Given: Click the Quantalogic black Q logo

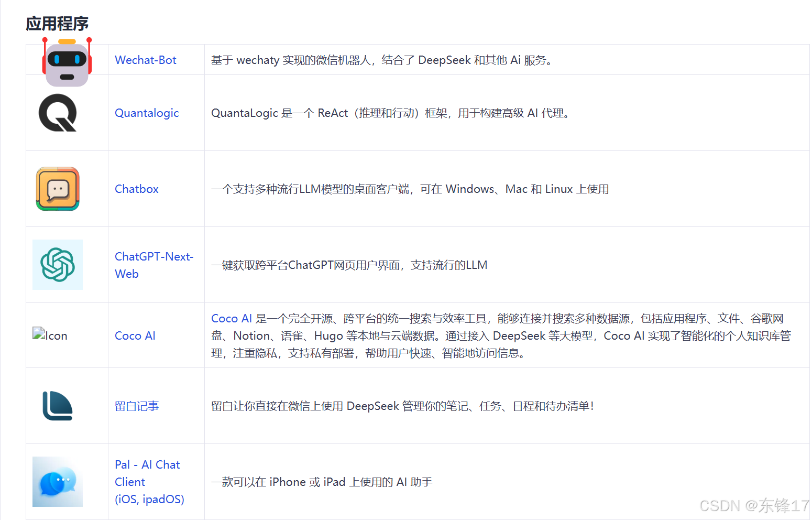Looking at the screenshot, I should pos(58,113).
